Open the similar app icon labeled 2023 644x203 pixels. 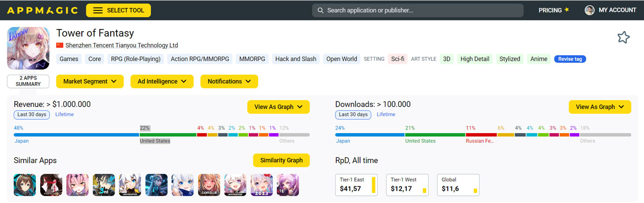[x=261, y=185]
